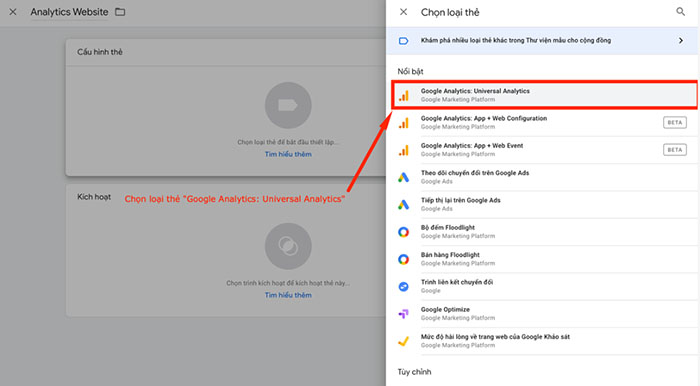
Task: Click the Google Ads remarketing icon
Action: [404, 204]
